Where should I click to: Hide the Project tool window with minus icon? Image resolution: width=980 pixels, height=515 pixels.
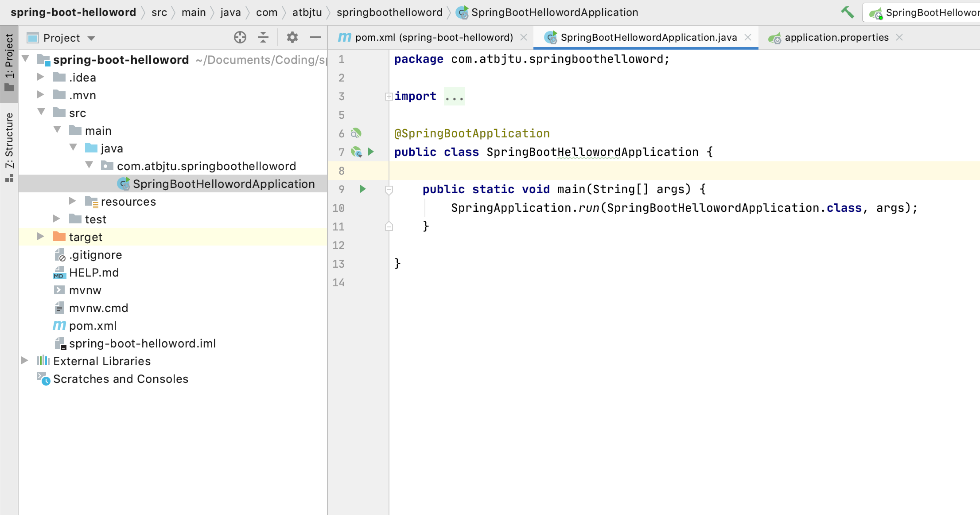click(x=315, y=38)
